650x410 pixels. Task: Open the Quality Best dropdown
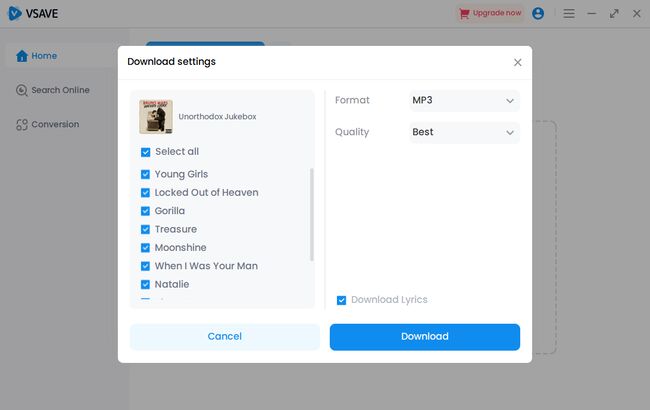click(464, 132)
